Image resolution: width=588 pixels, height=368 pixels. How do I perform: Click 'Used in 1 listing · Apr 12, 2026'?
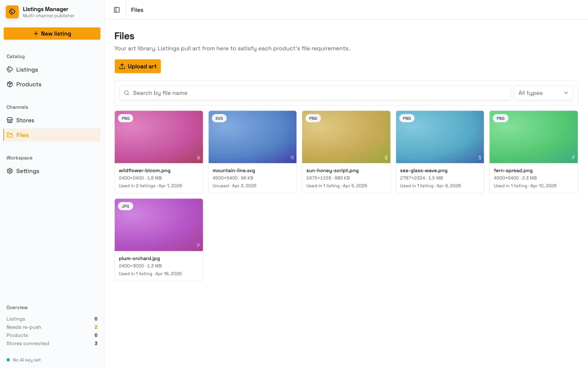click(x=525, y=186)
